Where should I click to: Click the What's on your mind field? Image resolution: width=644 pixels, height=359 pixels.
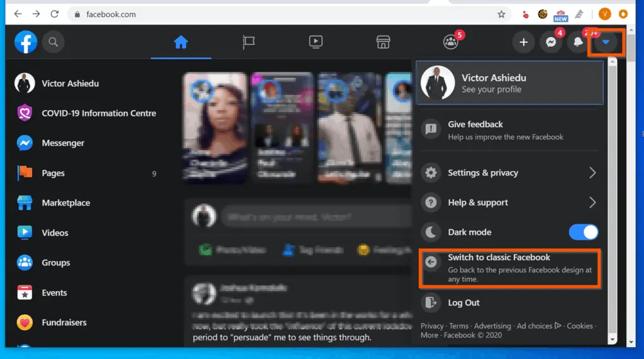[317, 217]
